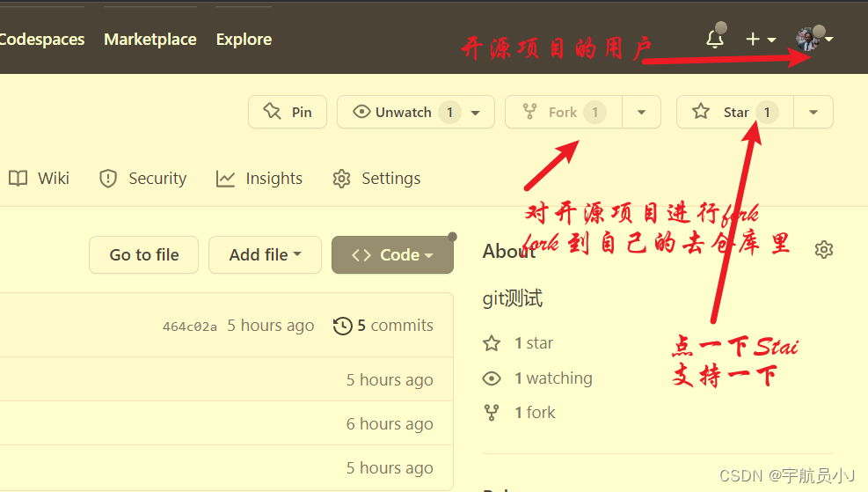Switch to the Security tab
868x492 pixels.
(142, 179)
